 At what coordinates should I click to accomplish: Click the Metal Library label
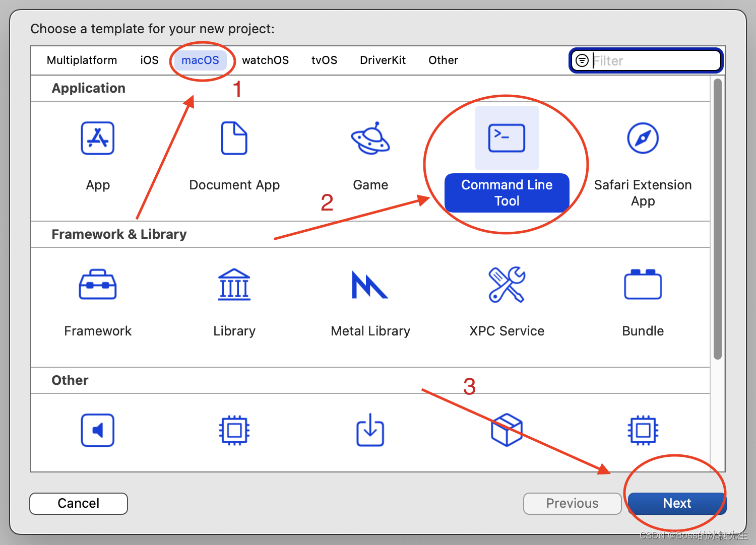(x=370, y=331)
